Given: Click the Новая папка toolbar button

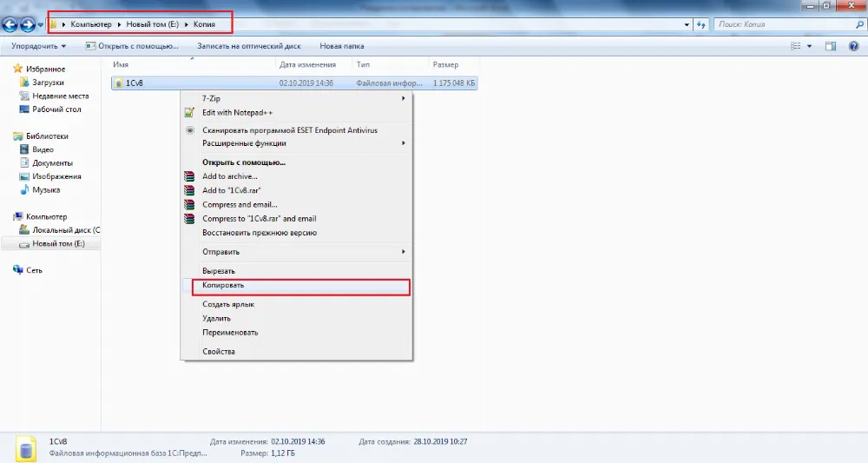Looking at the screenshot, I should [x=341, y=46].
